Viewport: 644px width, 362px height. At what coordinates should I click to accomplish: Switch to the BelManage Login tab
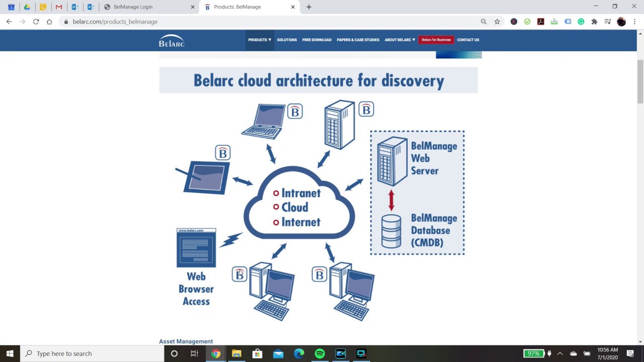coord(148,7)
